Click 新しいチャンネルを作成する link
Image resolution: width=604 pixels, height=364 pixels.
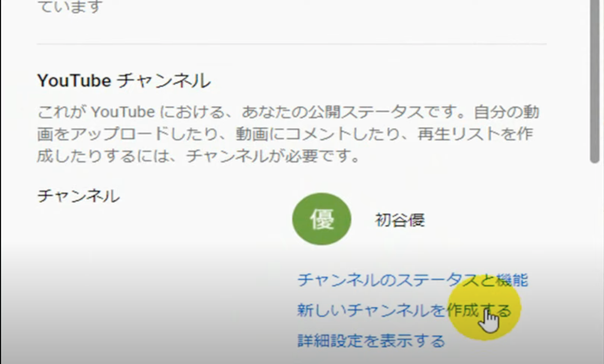coord(404,310)
